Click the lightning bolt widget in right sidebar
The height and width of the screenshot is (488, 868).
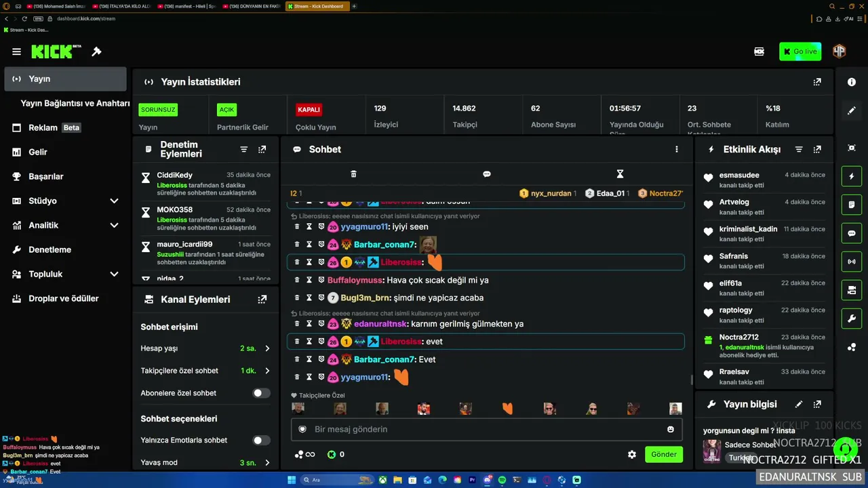852,176
